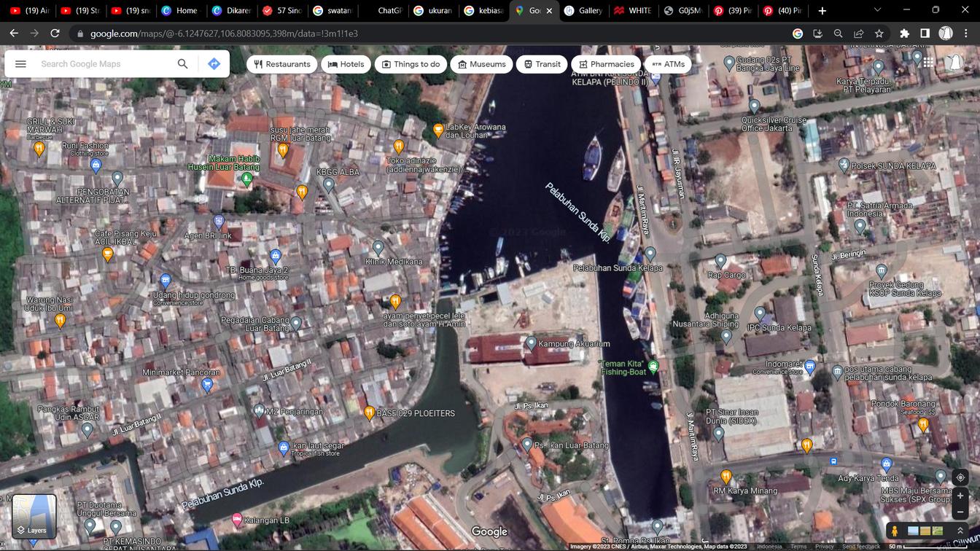
Task: Select the Street View pegman icon
Action: tap(894, 531)
